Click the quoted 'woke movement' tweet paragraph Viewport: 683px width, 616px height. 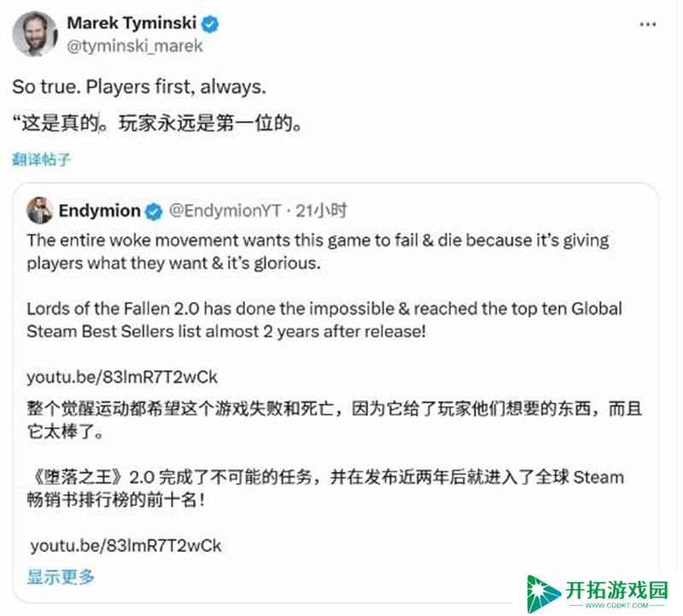click(318, 252)
